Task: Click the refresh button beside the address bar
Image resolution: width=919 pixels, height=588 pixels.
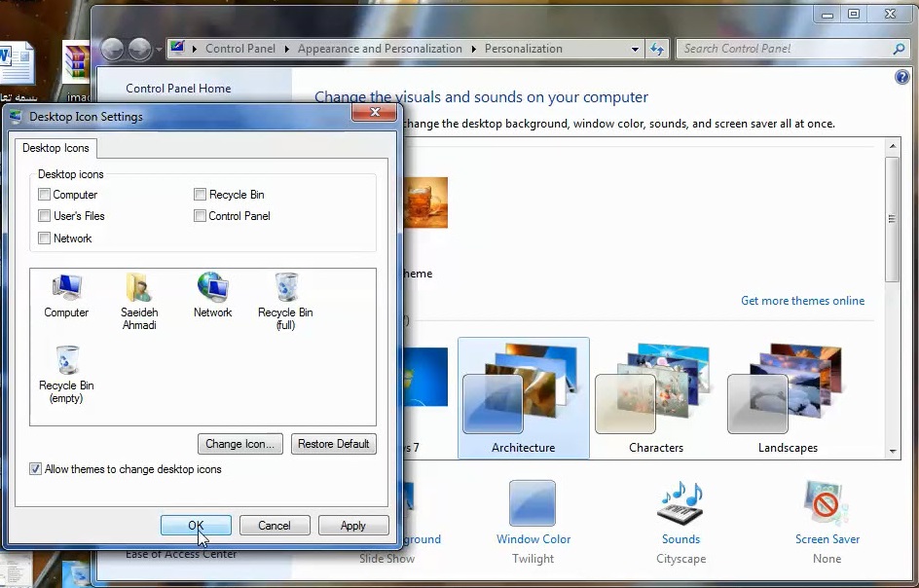Action: [x=657, y=50]
